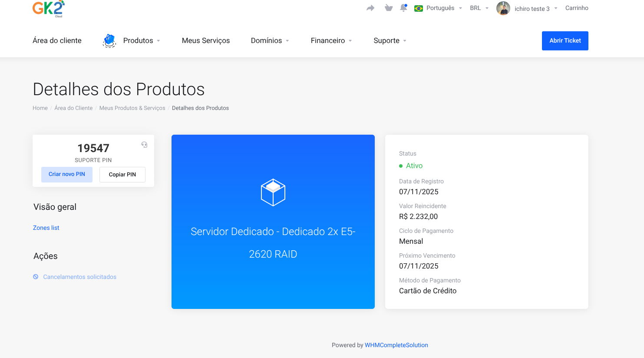Open the Financeiro menu
Screen dimensions: 644x358
tap(331, 40)
